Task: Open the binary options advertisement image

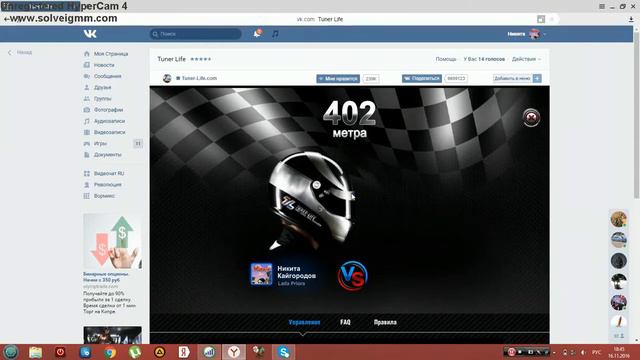Action: [x=113, y=241]
